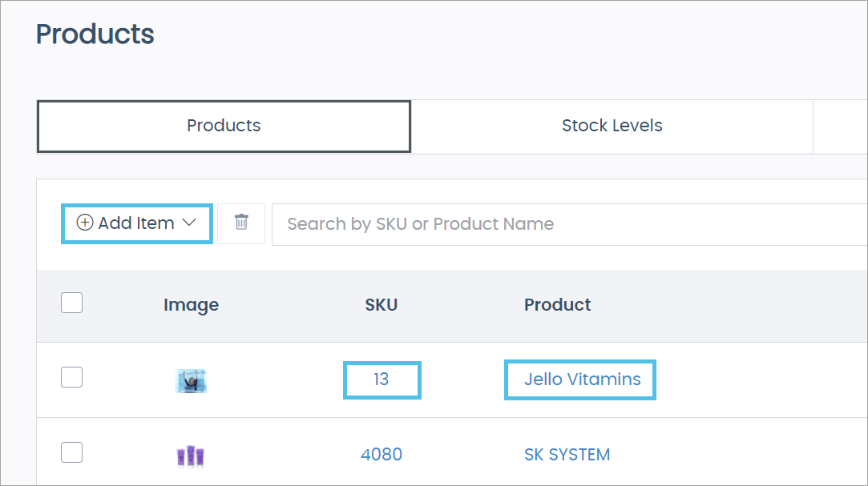868x486 pixels.
Task: Focus the Search by SKU or Product Name field
Action: [x=561, y=224]
